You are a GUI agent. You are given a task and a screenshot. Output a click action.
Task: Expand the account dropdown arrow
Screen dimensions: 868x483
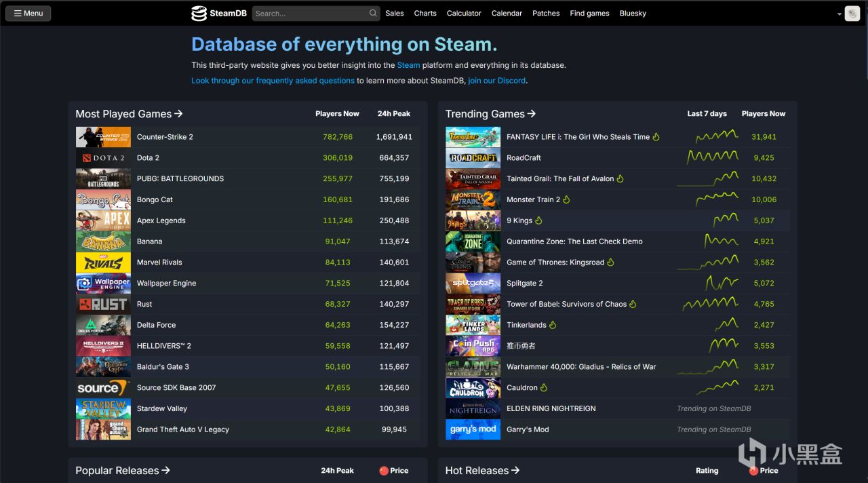[x=840, y=14]
